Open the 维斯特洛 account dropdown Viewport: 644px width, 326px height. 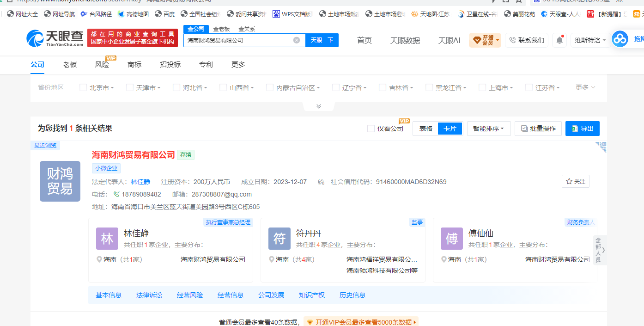(x=590, y=40)
